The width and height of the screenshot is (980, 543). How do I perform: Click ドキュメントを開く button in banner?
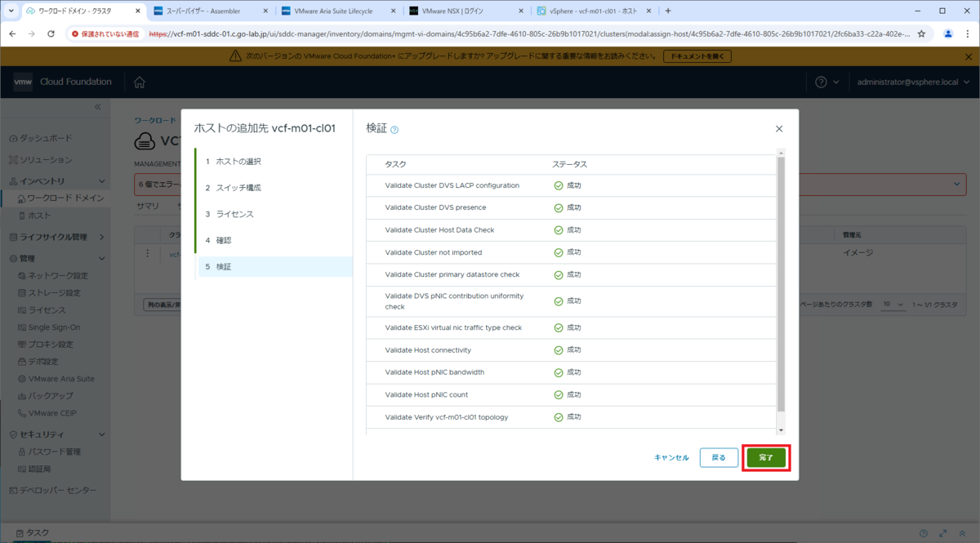697,56
